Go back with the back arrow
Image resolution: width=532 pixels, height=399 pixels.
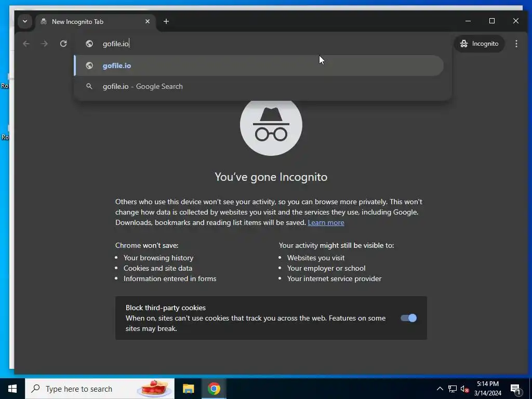point(26,44)
